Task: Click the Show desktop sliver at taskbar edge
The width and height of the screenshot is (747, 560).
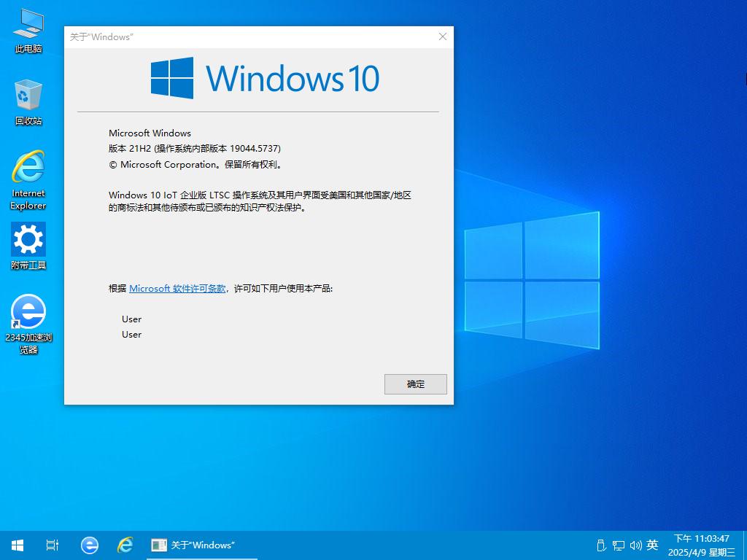Action: pyautogui.click(x=745, y=545)
